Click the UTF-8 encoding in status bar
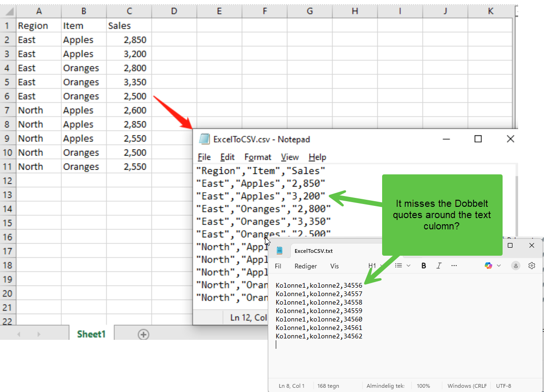 504,386
